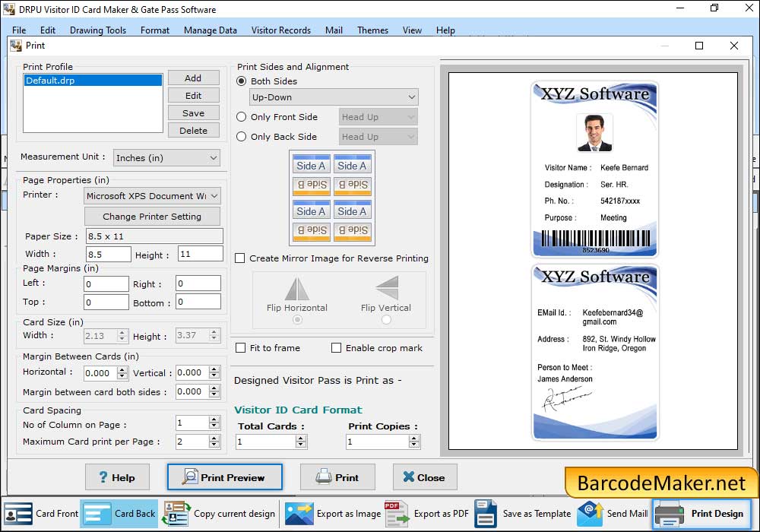This screenshot has width=760, height=532.
Task: Select the Flip Horizontal radio button
Action: click(x=297, y=320)
